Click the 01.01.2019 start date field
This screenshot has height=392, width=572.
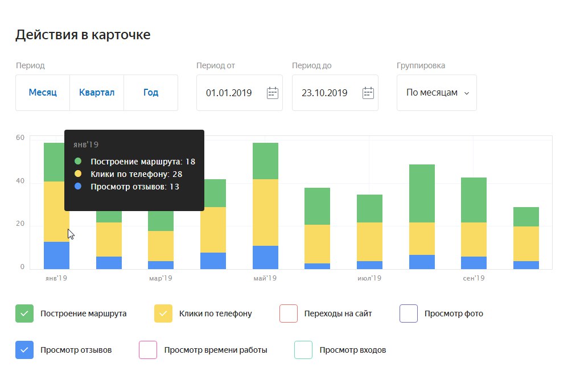tap(239, 93)
